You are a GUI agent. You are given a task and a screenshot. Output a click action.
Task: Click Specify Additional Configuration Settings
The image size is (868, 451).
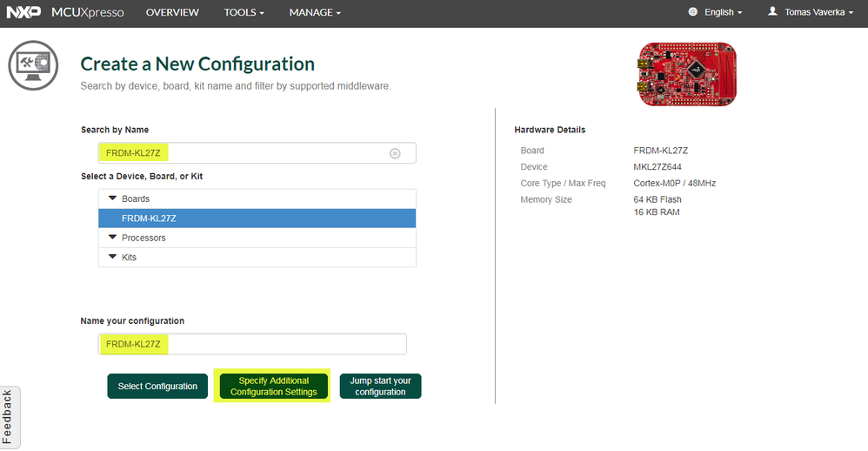point(273,387)
